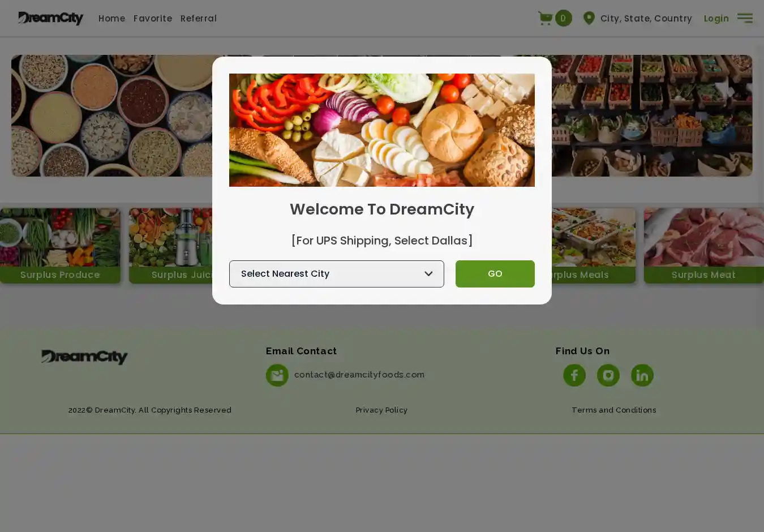Image resolution: width=764 pixels, height=532 pixels.
Task: Open the Home menu item
Action: click(x=111, y=18)
